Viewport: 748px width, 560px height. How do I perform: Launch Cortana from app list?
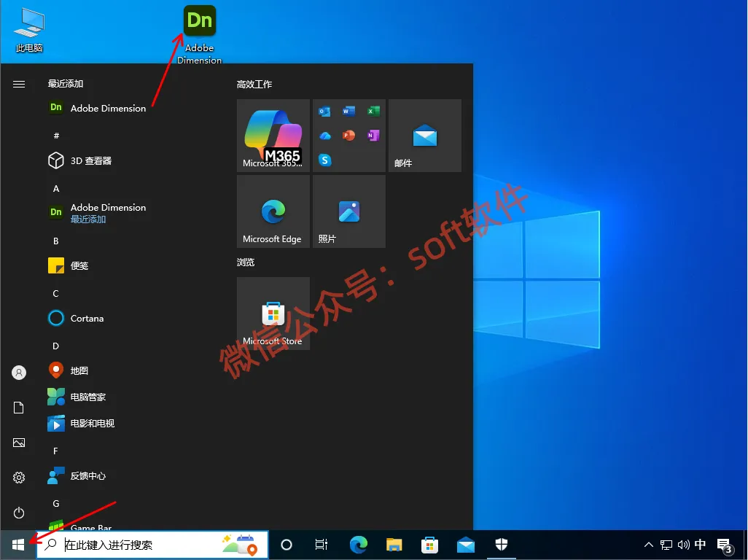[x=77, y=318]
